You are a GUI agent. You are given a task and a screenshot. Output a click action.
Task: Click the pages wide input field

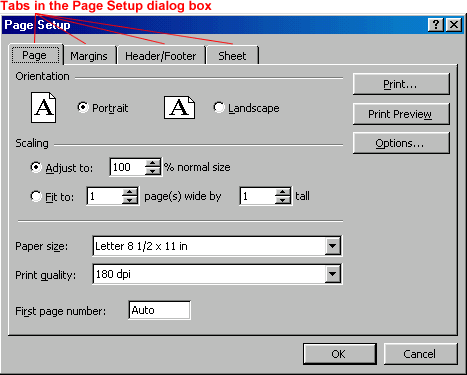105,196
